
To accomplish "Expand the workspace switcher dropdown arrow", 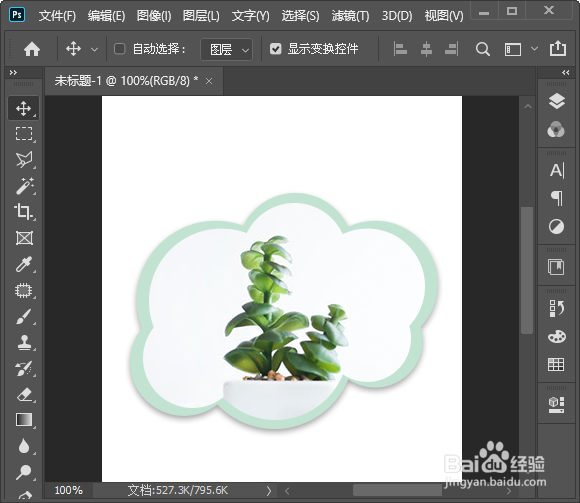I will pyautogui.click(x=534, y=48).
